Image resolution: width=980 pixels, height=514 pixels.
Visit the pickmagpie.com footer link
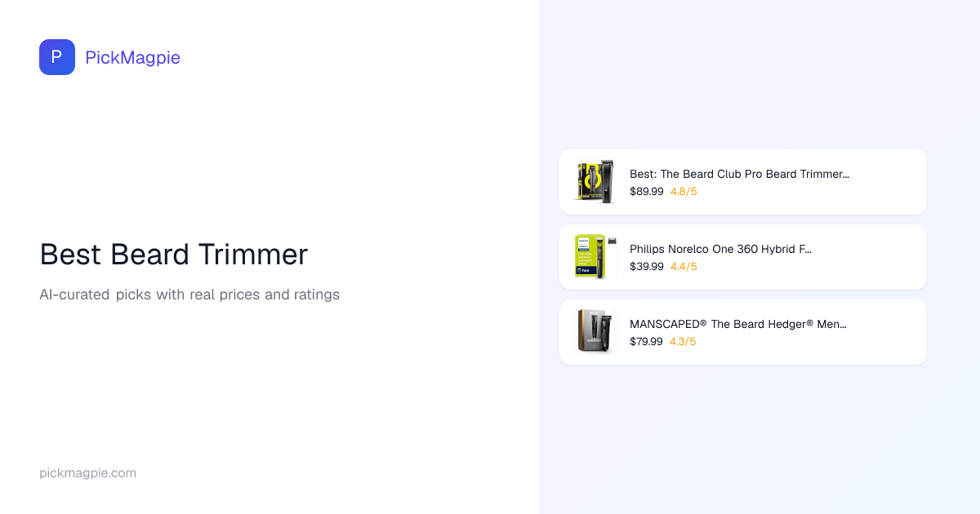pos(87,473)
